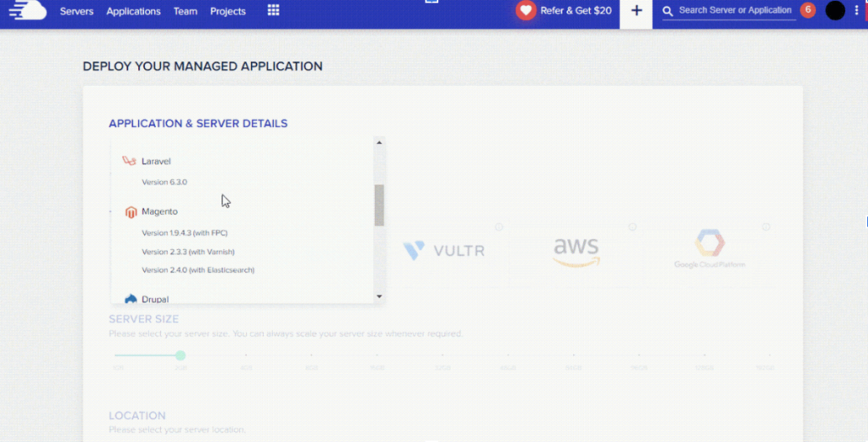
Task: Click the plus add button
Action: point(636,11)
